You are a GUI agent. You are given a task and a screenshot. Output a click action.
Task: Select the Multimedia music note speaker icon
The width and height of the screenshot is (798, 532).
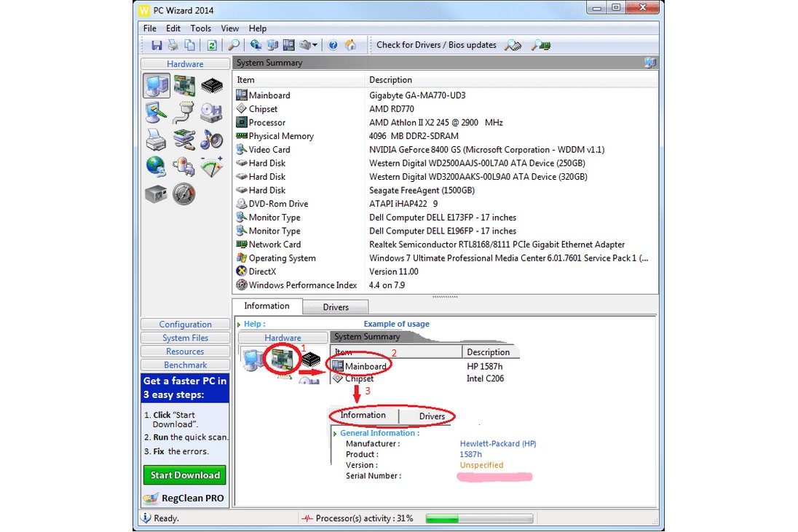pos(212,139)
